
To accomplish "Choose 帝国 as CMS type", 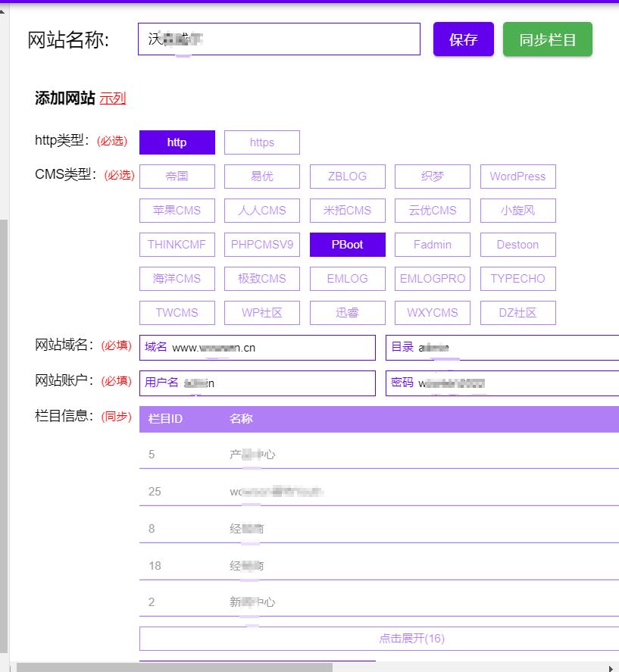I will 177,177.
